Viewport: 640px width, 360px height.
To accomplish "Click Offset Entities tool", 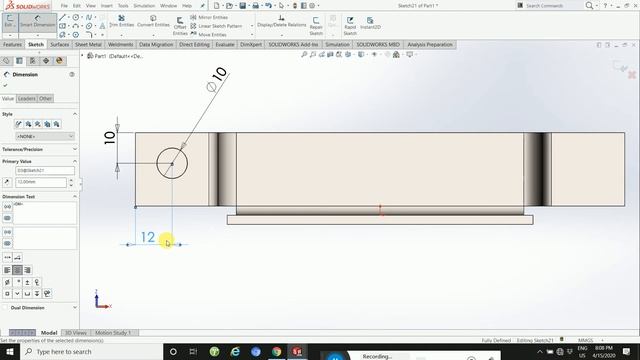I will click(x=180, y=26).
